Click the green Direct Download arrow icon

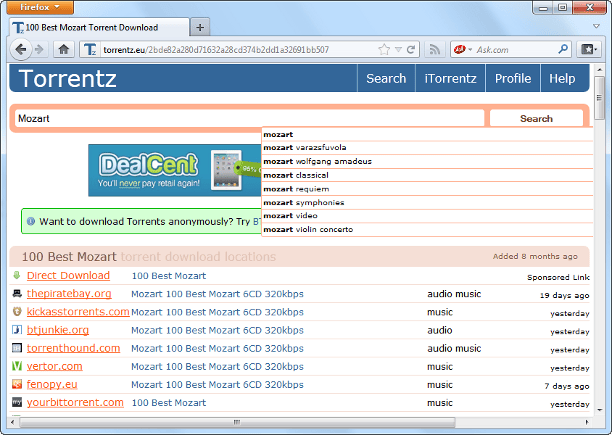tap(16, 275)
